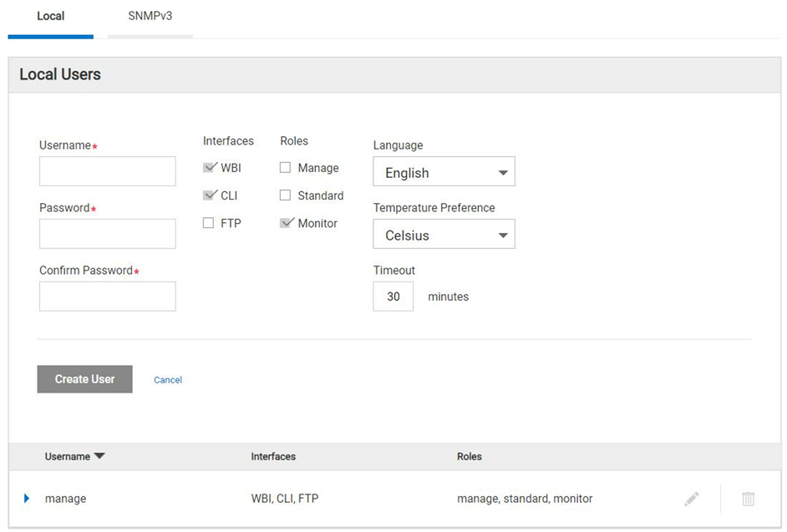
Task: Open the English language selector
Action: click(x=444, y=171)
